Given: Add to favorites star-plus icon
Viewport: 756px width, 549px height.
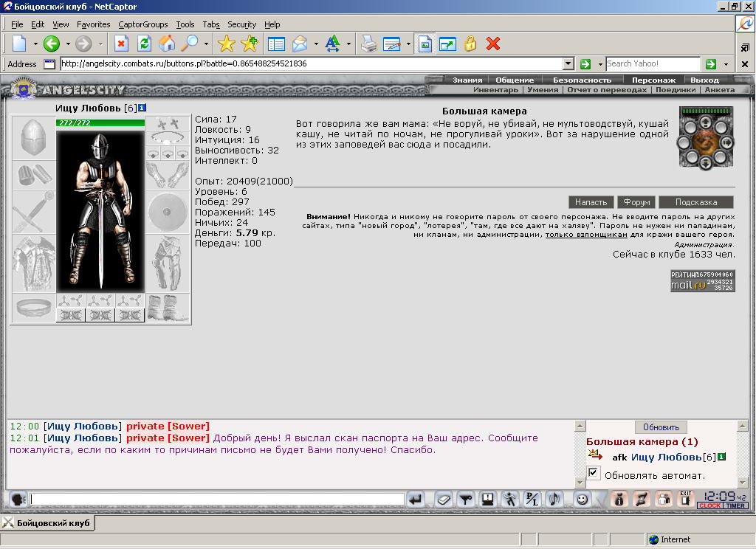Looking at the screenshot, I should point(250,44).
